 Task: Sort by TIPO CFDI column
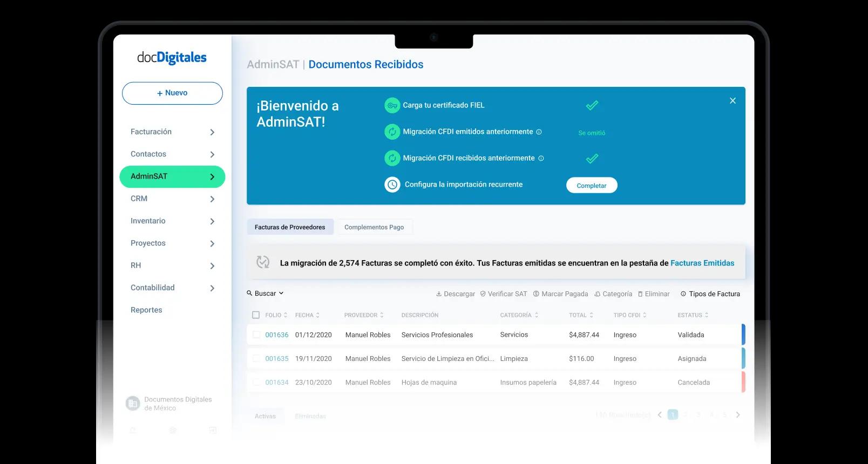pyautogui.click(x=630, y=315)
